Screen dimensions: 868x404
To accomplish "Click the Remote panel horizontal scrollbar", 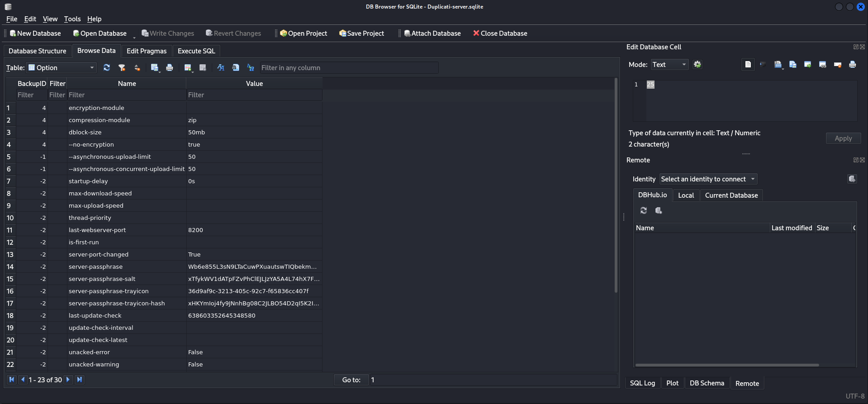I will [x=727, y=365].
